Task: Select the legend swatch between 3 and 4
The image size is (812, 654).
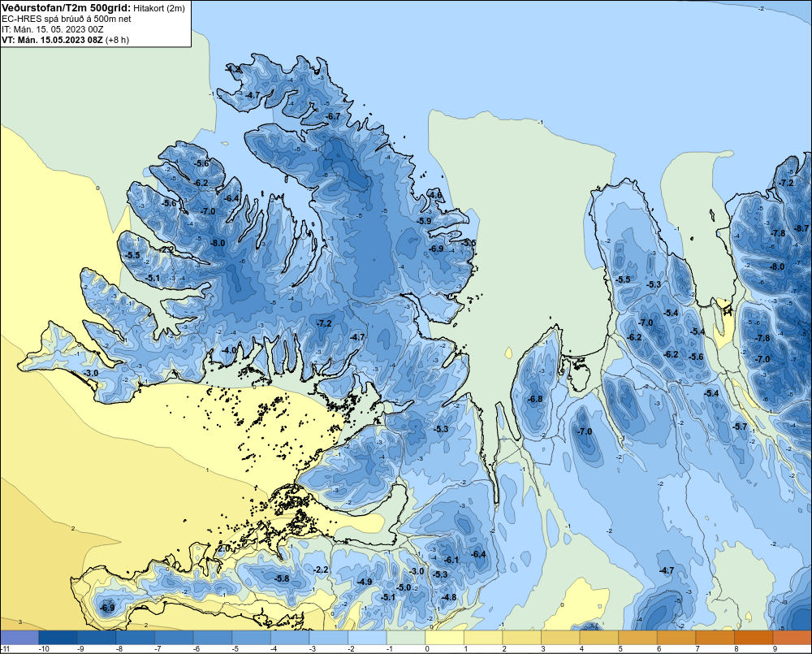Action: (x=561, y=637)
